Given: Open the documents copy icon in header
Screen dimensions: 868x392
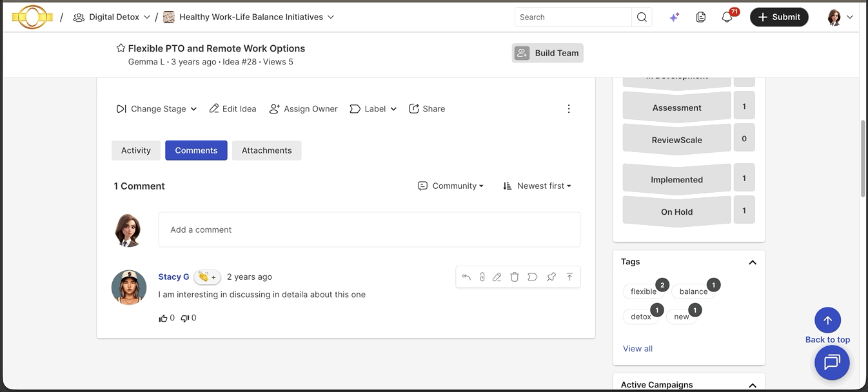Looking at the screenshot, I should coord(701,17).
